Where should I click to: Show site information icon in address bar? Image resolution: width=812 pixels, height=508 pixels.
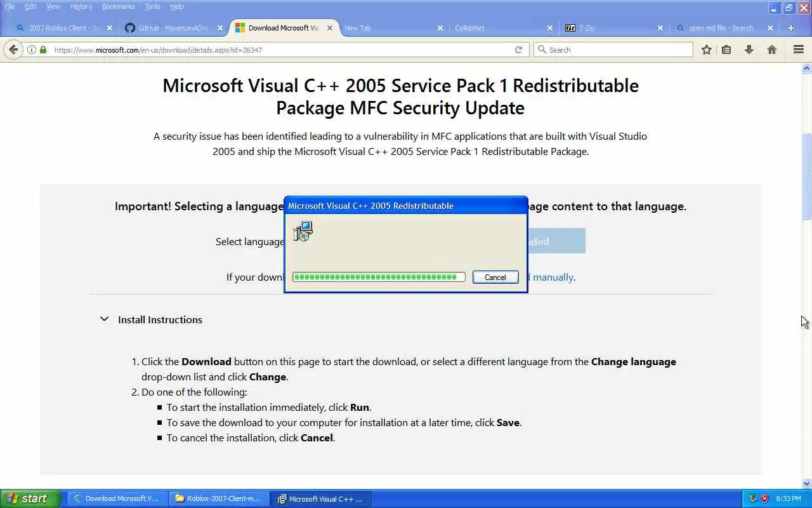[32, 50]
